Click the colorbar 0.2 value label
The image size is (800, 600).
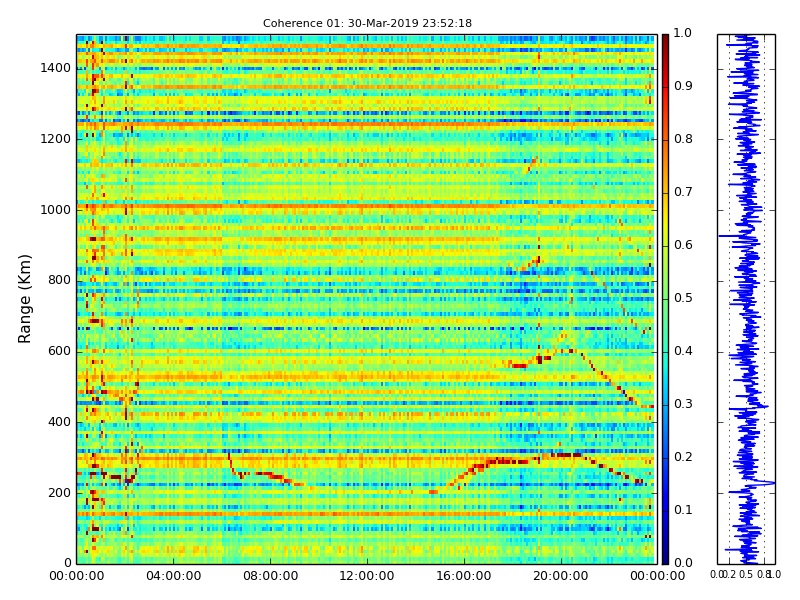pos(683,457)
